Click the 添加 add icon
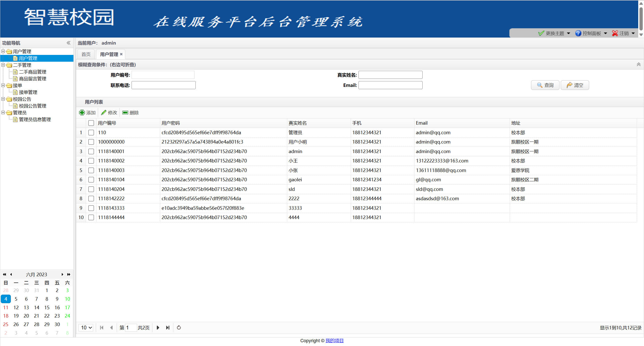The image size is (644, 346). point(82,113)
